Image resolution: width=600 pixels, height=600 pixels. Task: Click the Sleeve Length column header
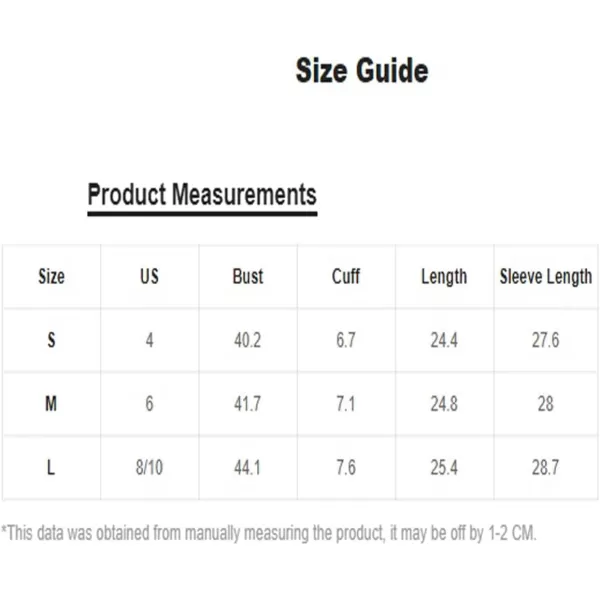546,277
